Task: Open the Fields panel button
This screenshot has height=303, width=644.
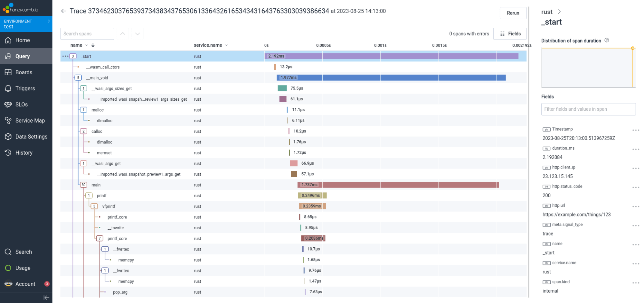Action: pyautogui.click(x=510, y=33)
